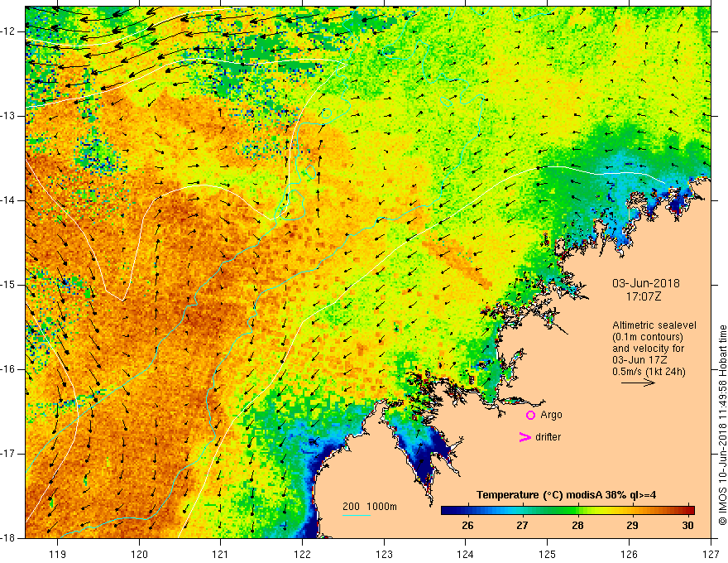Click the cyan bathymetry contour legend line
This screenshot has height=563, width=728.
[x=356, y=515]
